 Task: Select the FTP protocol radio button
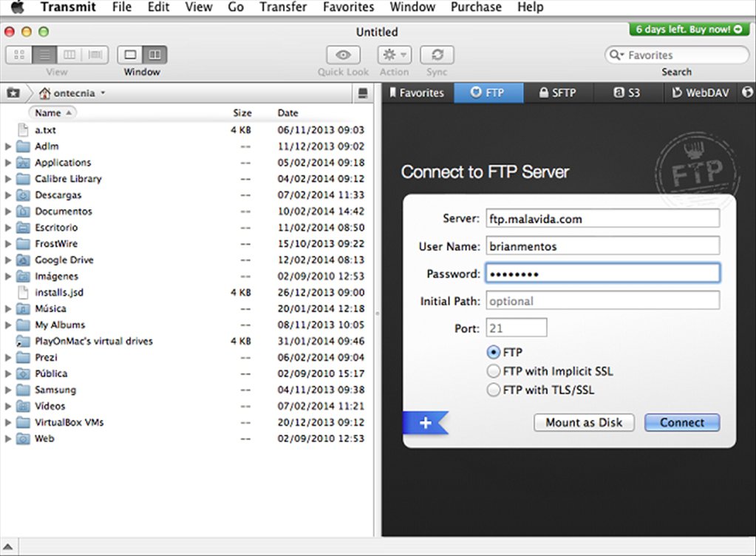pyautogui.click(x=493, y=353)
